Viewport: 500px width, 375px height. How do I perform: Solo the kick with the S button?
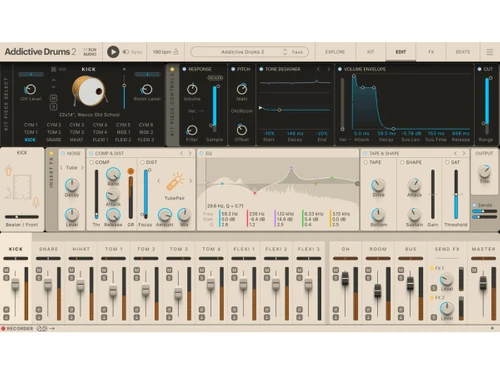(54, 107)
